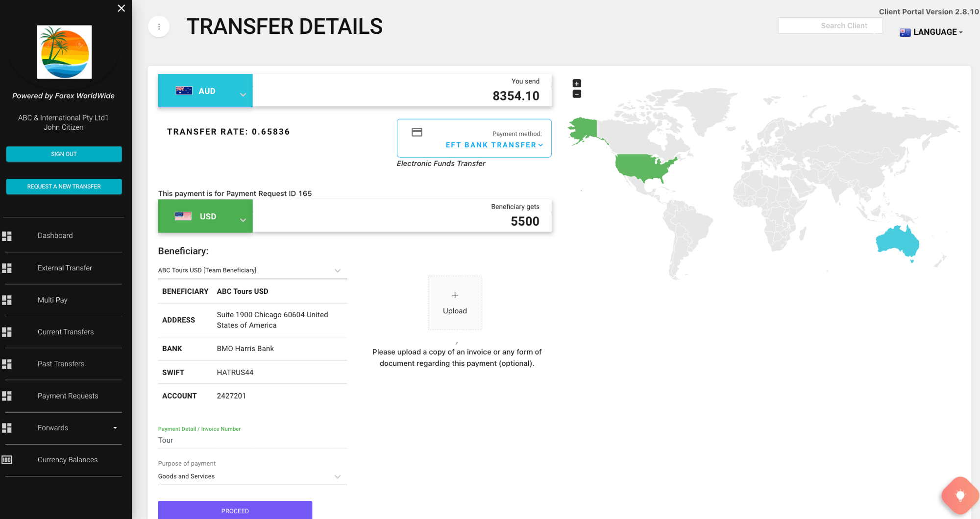
Task: Click the Search Client field
Action: pyautogui.click(x=830, y=25)
